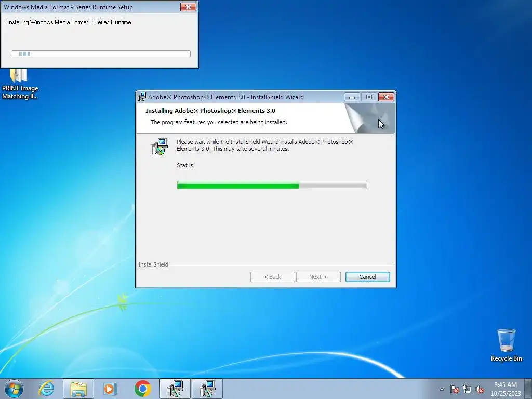532x399 pixels.
Task: Open the clock showing 8:45 AM
Action: pyautogui.click(x=506, y=389)
